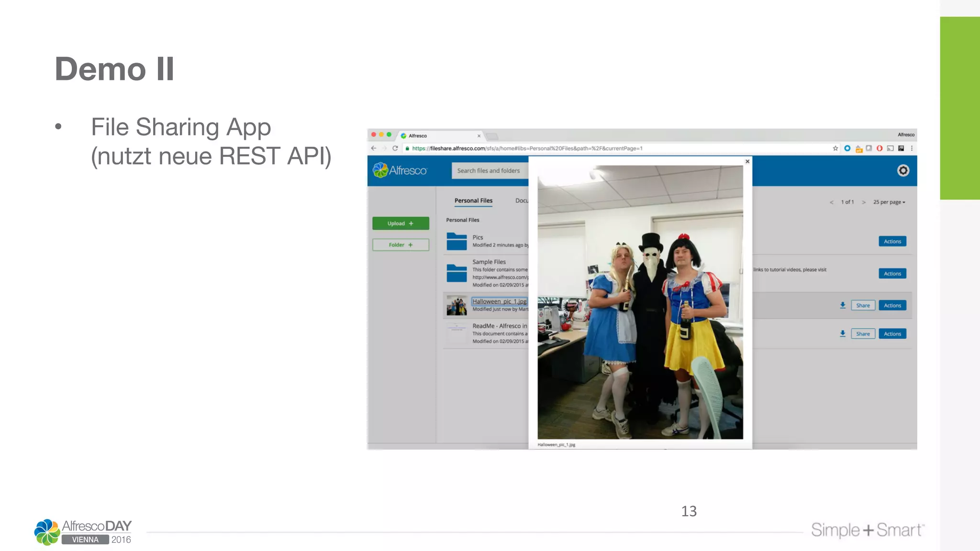Download the ReadMe document with arrow icon
Viewport: 980px width, 551px height.
pyautogui.click(x=843, y=334)
